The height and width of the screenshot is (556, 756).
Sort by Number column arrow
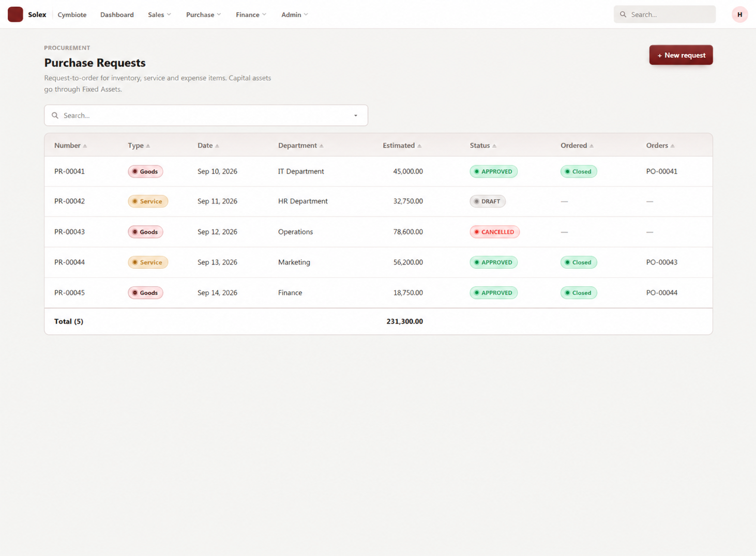(x=85, y=146)
